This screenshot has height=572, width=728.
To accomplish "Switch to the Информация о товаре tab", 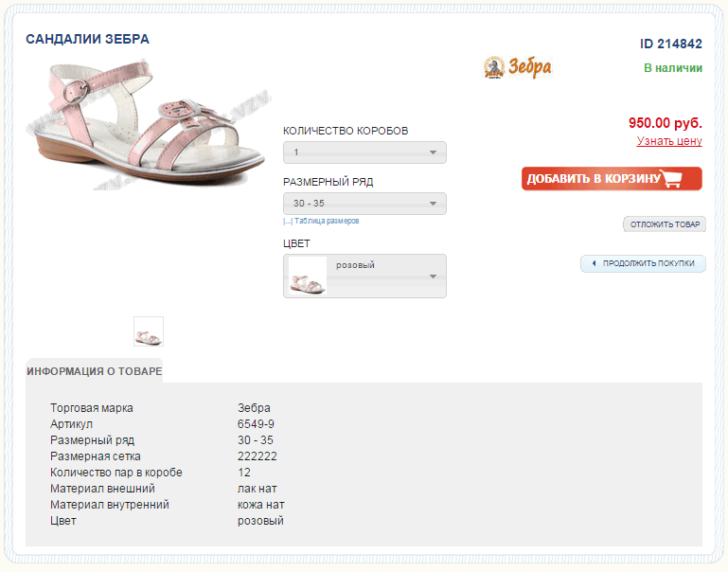I will 95,371.
